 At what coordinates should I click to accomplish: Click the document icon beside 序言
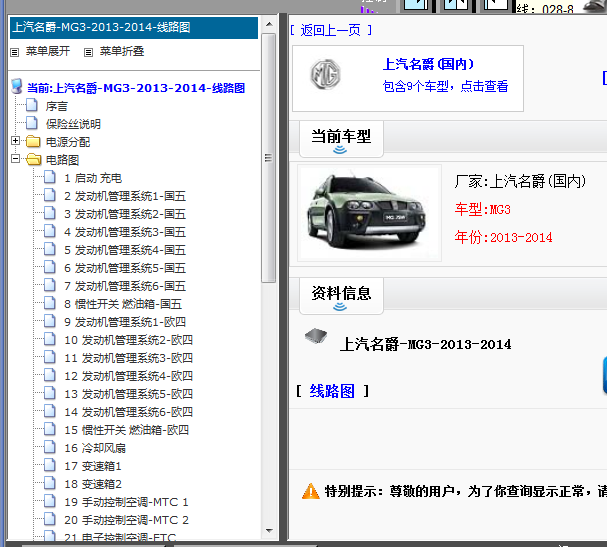point(32,105)
